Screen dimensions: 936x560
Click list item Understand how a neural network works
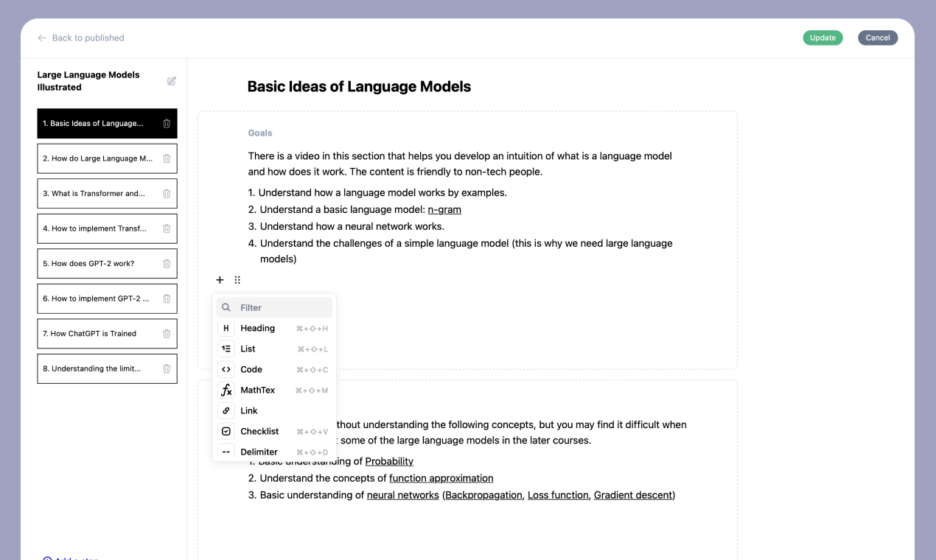click(x=352, y=226)
